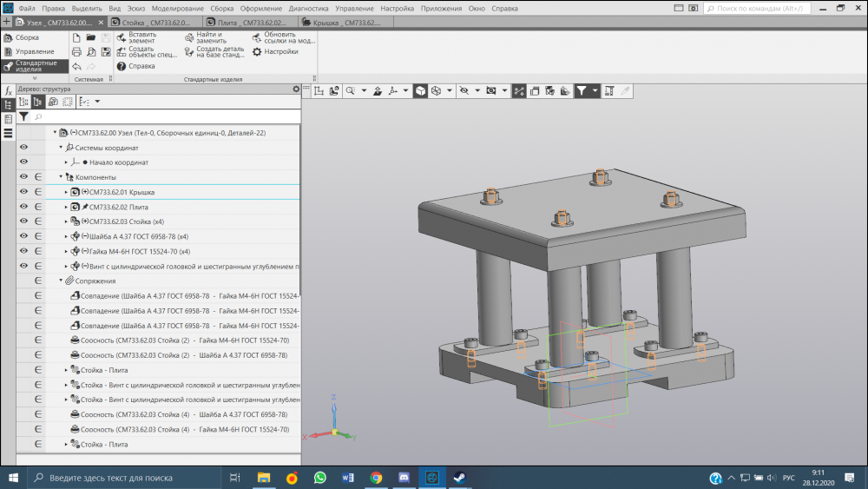
Task: Open the zoom tool dropdown arrow
Action: [x=364, y=90]
